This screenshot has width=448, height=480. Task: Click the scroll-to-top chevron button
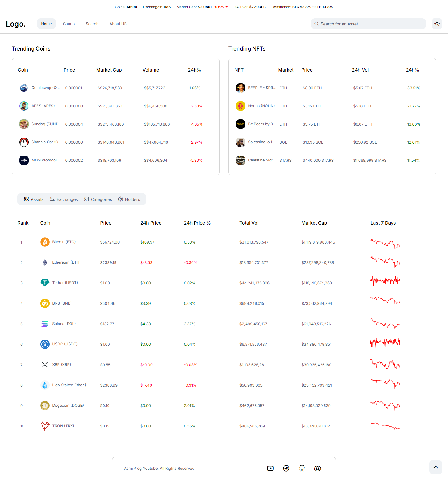point(436,467)
